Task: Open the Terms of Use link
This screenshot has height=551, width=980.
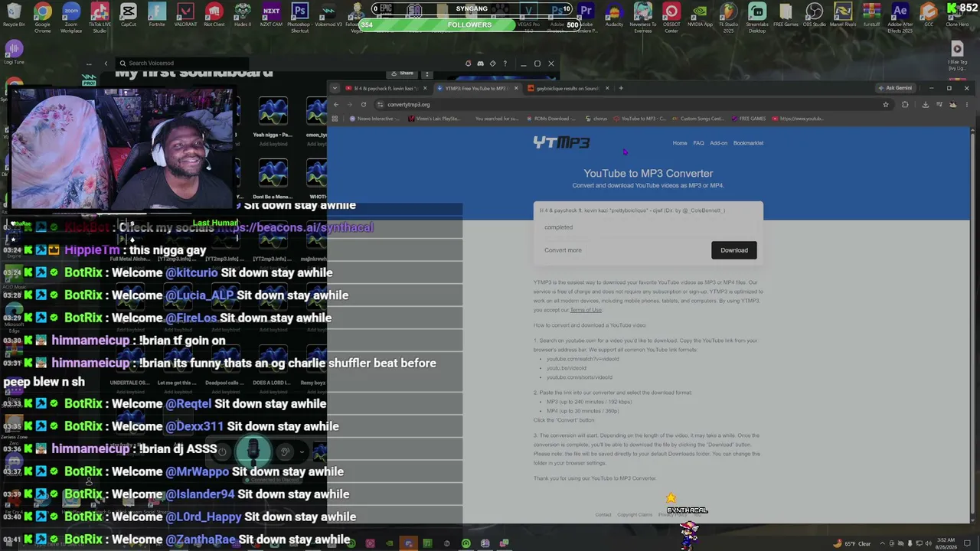Action: point(586,310)
